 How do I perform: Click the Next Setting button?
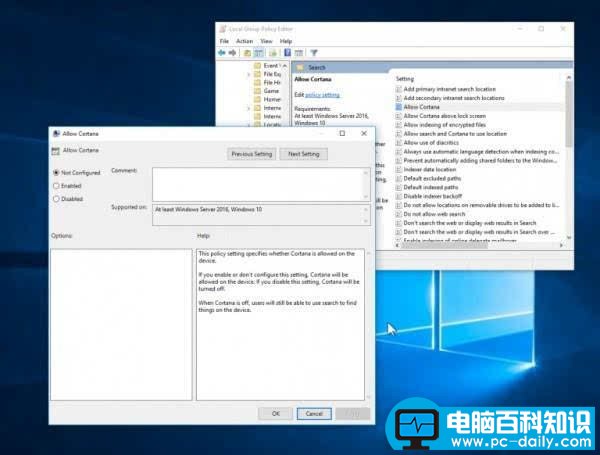pos(303,154)
